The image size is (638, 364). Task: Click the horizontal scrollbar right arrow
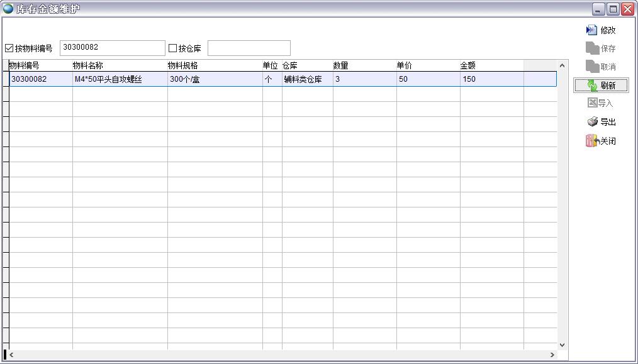[552, 355]
